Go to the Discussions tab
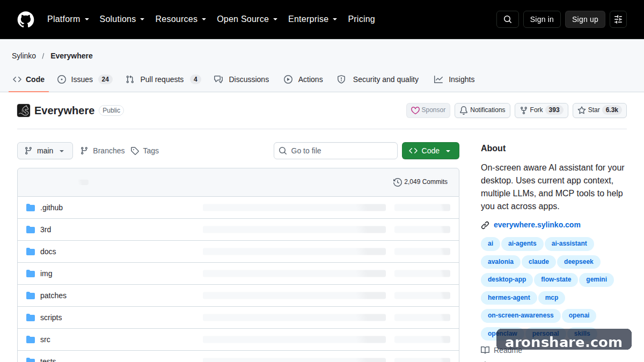Image resolution: width=644 pixels, height=362 pixels. [x=241, y=79]
